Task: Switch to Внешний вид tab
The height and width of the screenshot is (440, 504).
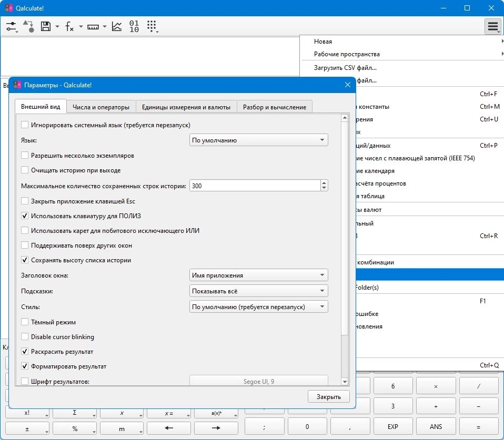Action: (41, 107)
